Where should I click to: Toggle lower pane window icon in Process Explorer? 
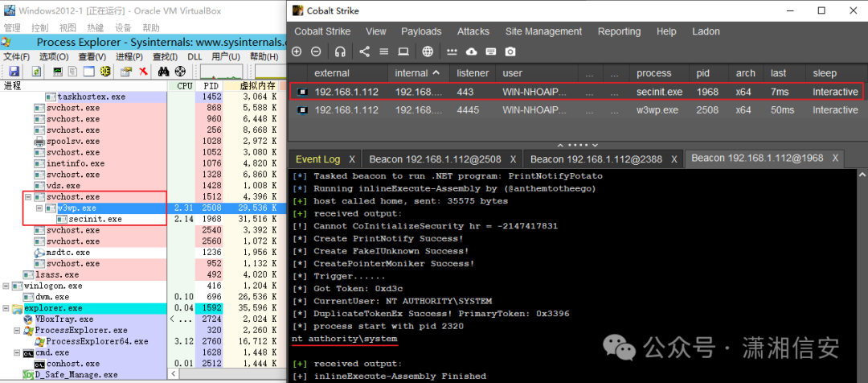coord(88,71)
